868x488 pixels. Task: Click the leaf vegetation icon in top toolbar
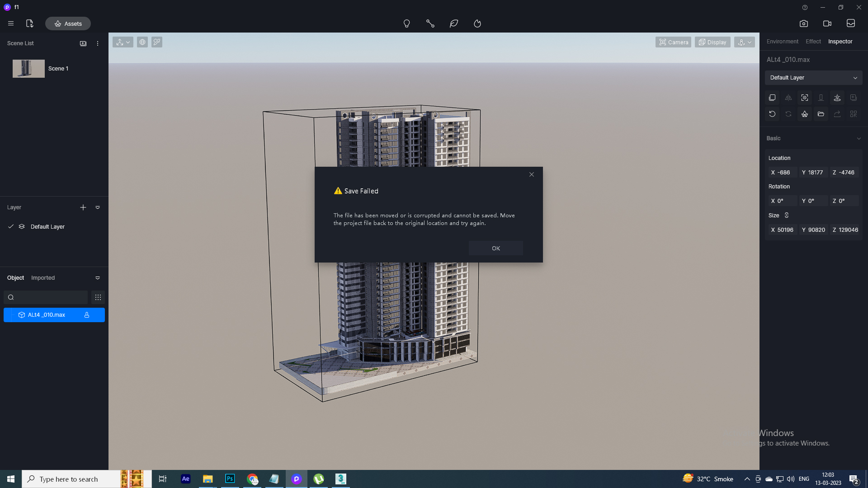click(454, 23)
